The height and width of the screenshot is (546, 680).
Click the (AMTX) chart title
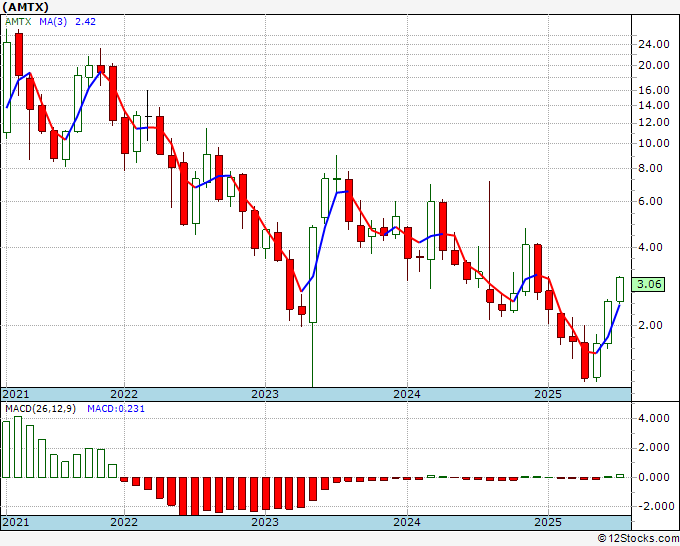pos(25,7)
